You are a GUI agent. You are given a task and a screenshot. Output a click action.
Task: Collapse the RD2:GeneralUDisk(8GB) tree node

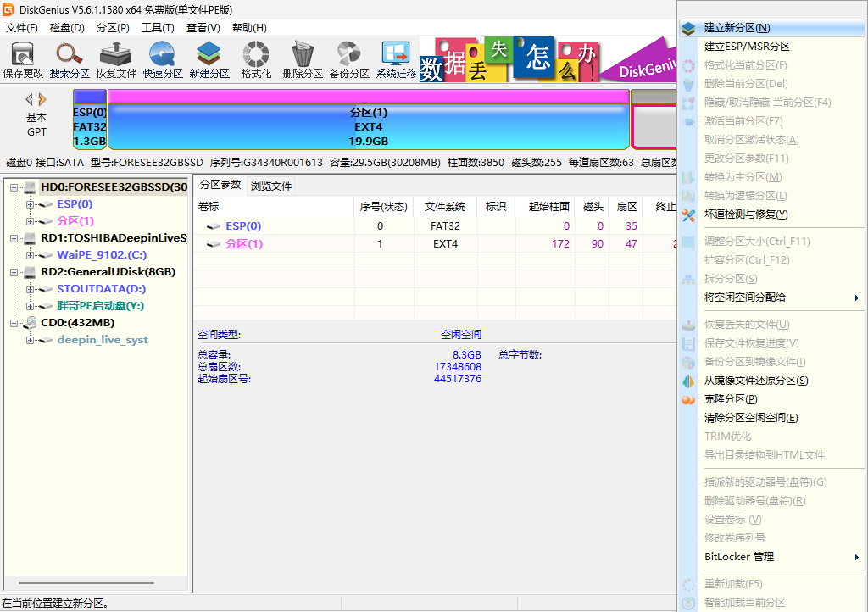tap(14, 272)
